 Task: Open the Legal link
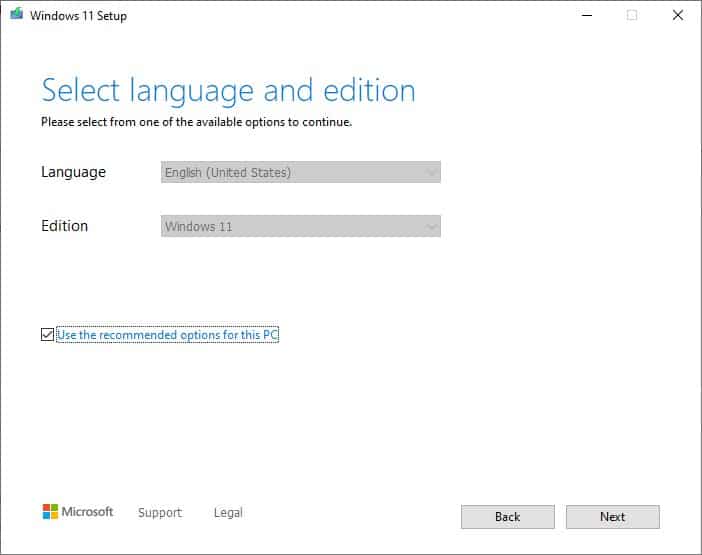pyautogui.click(x=228, y=512)
